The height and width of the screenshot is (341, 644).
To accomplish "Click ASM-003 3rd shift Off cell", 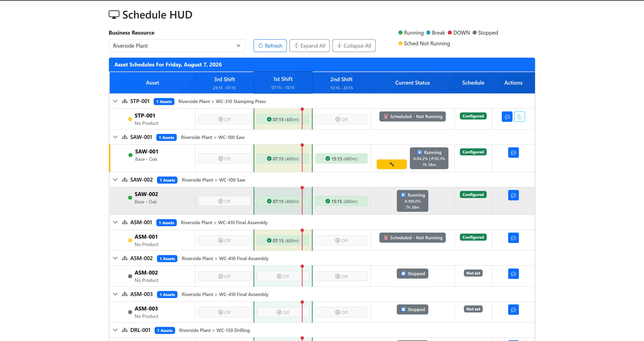I will 224,312.
